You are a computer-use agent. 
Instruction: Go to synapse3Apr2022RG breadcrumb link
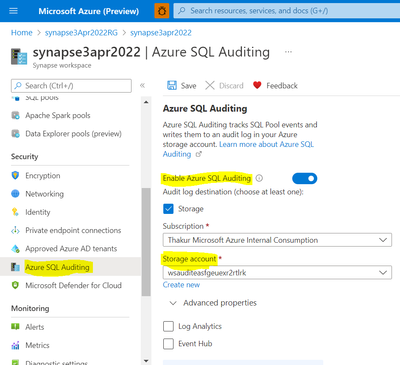click(81, 33)
